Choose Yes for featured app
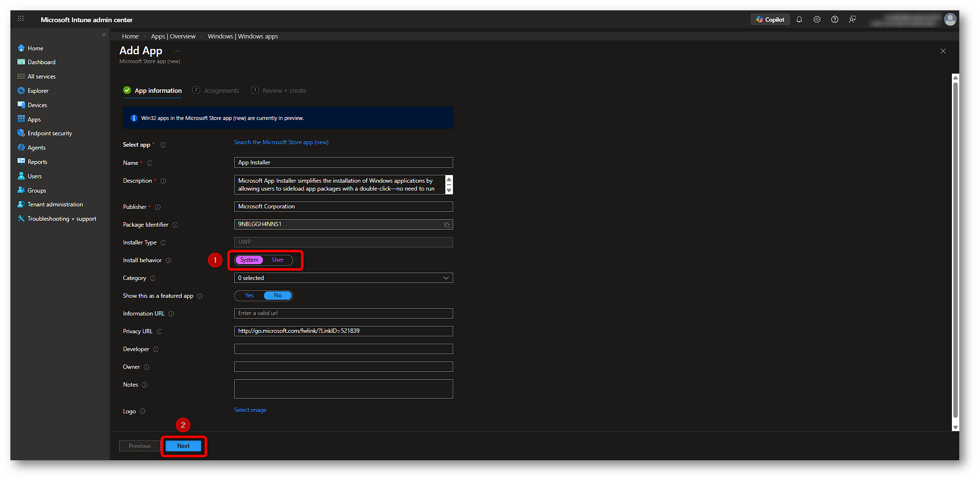 tap(249, 296)
